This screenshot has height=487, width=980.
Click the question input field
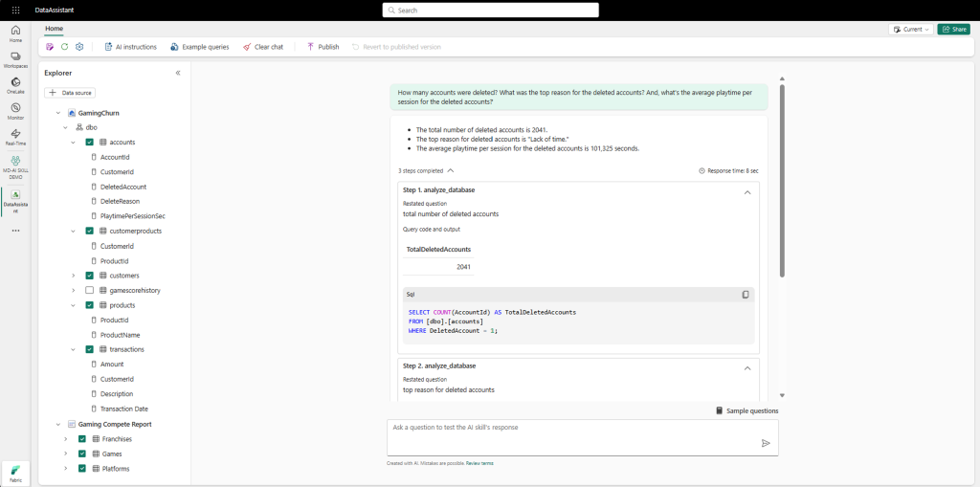point(583,437)
